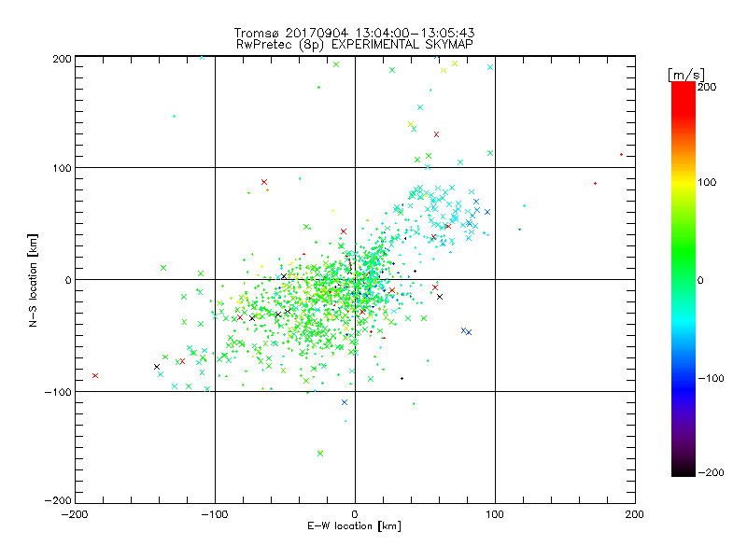Click the 'E-W location [km]' axis label

[x=354, y=525]
